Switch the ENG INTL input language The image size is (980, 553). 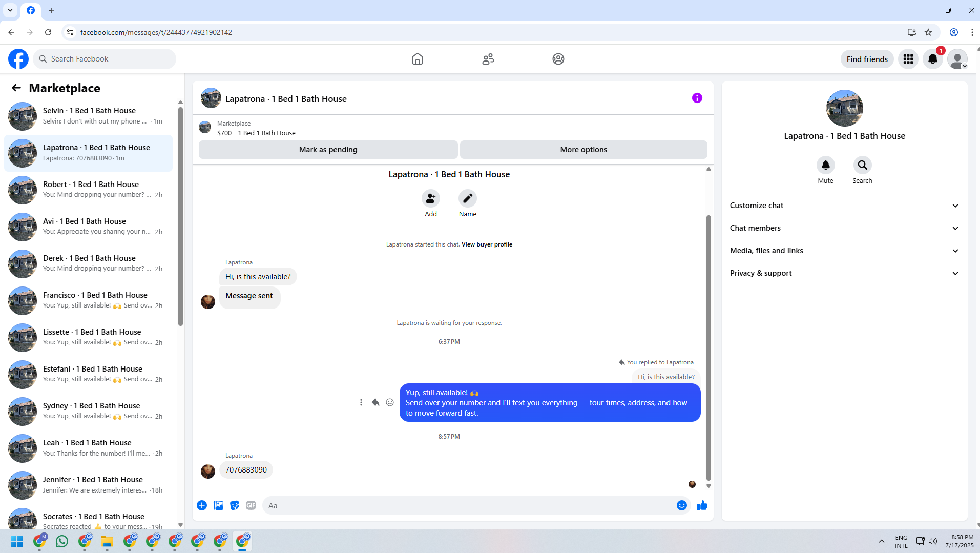click(901, 541)
